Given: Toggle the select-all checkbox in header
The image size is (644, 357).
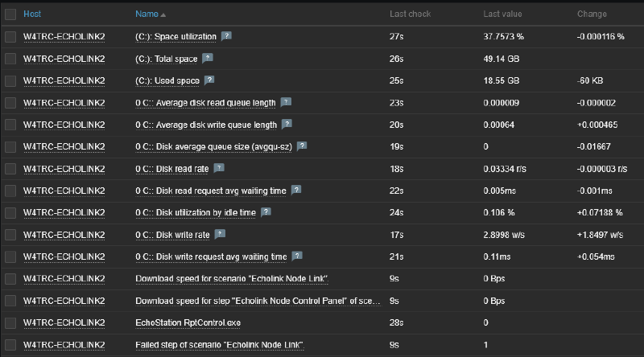Looking at the screenshot, I should (10, 14).
